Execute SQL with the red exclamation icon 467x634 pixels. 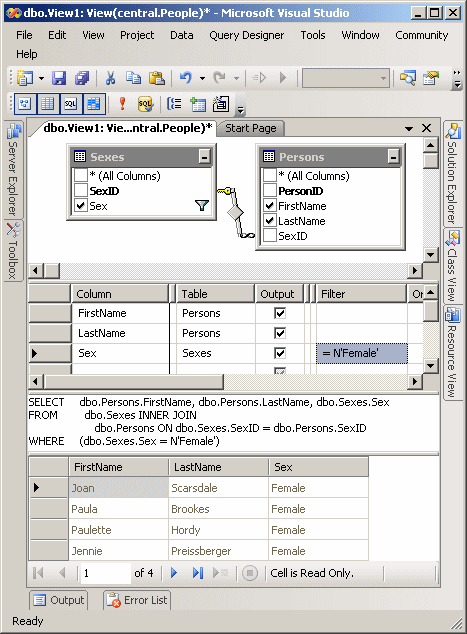coord(122,104)
